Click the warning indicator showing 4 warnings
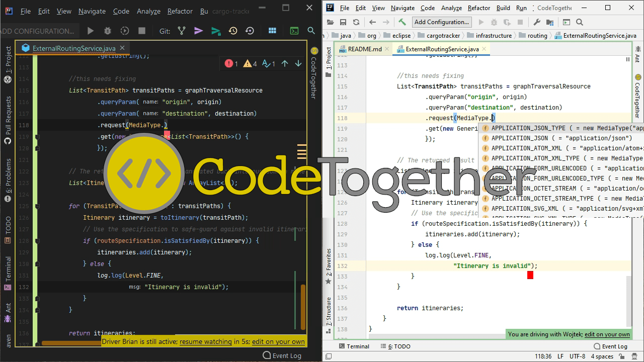Viewport: 644px width, 362px height. coord(250,63)
